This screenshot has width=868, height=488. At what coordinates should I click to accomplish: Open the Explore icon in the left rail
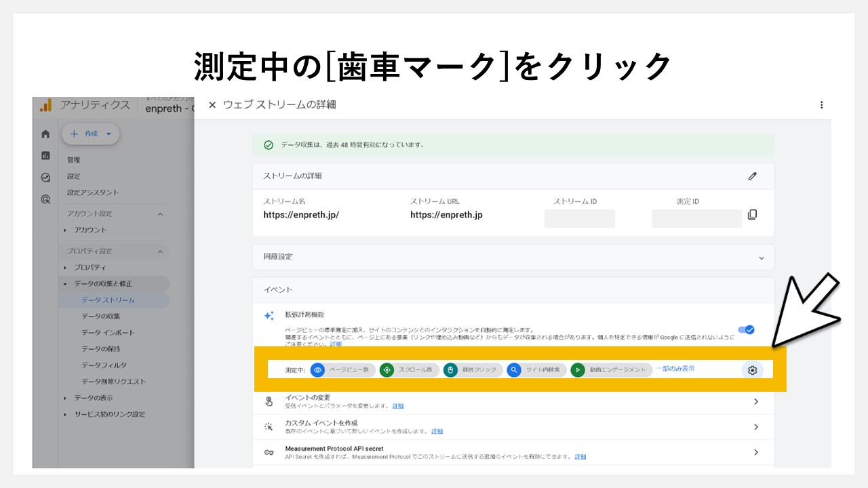[45, 177]
